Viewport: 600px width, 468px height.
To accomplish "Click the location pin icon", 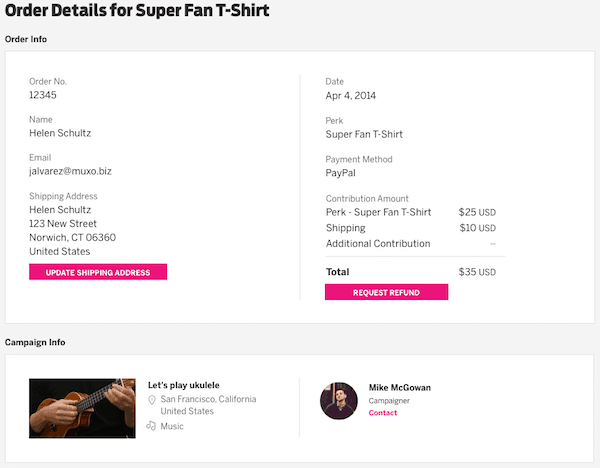I will click(152, 400).
